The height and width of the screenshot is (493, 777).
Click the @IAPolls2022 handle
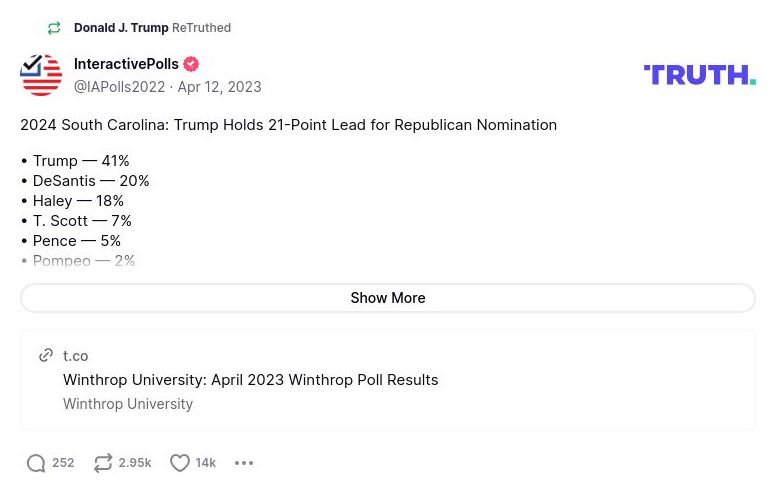[119, 87]
